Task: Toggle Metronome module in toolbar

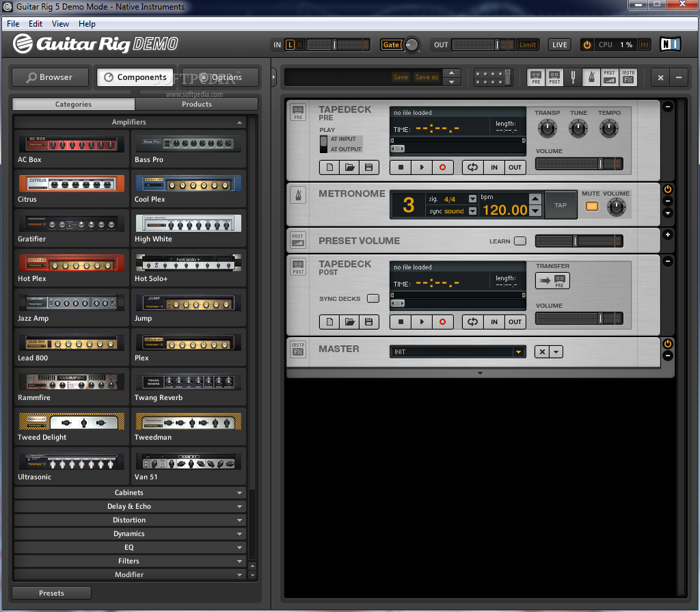Action: coord(591,77)
